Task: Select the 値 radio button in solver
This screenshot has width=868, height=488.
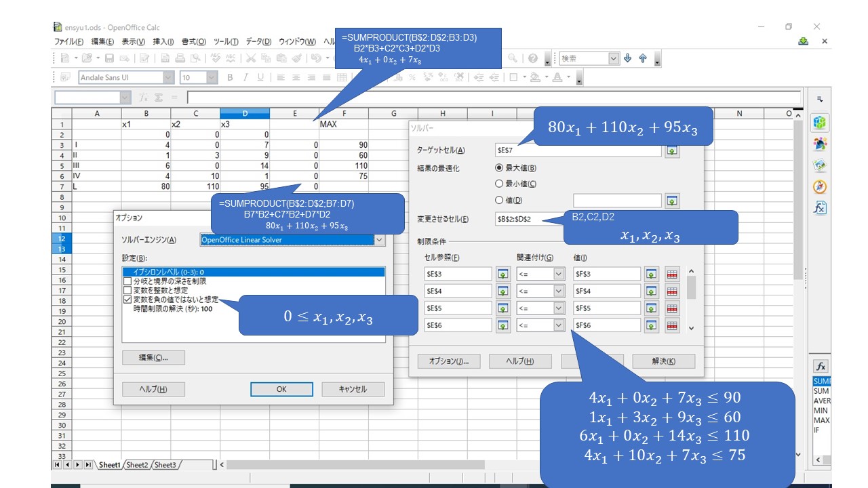Action: point(500,200)
